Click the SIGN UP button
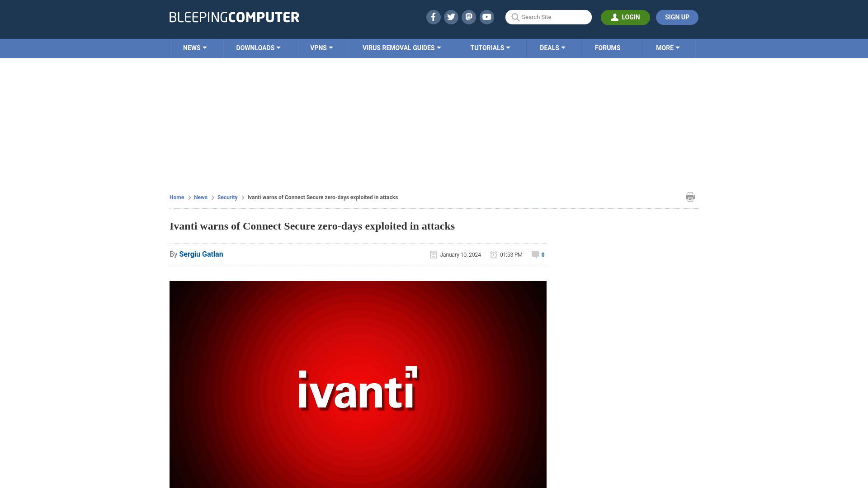Screen dimensions: 868x488 pos(677,17)
